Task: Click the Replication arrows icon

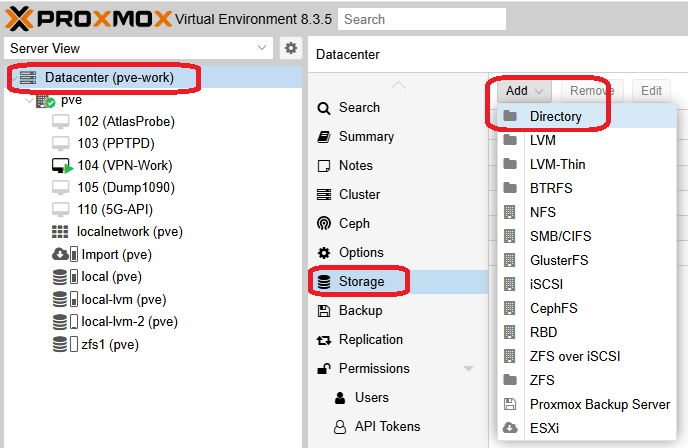Action: point(324,340)
